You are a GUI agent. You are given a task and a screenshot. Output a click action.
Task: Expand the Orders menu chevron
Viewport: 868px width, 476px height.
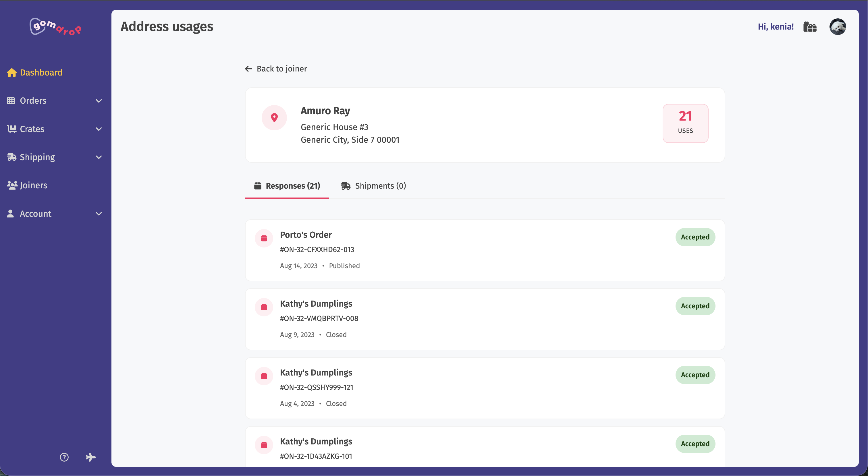click(x=99, y=101)
